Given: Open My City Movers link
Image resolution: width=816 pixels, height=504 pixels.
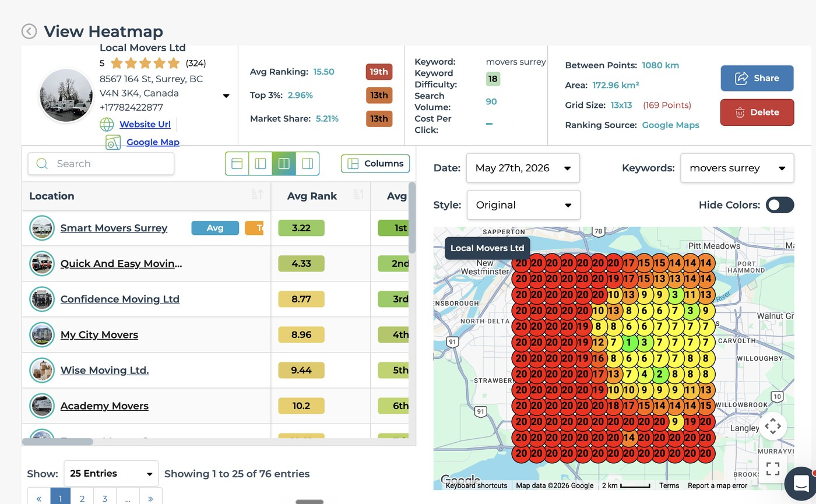Looking at the screenshot, I should tap(99, 334).
